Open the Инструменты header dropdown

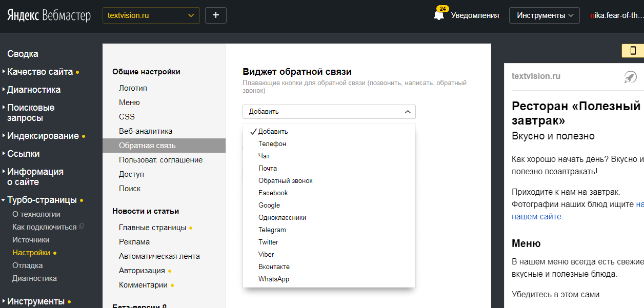pos(544,15)
